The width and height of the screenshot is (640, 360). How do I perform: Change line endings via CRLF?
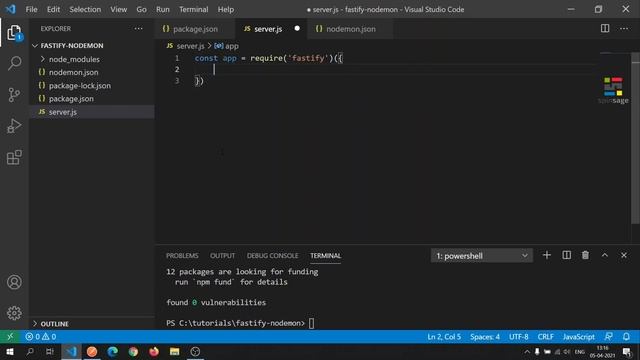click(x=546, y=337)
